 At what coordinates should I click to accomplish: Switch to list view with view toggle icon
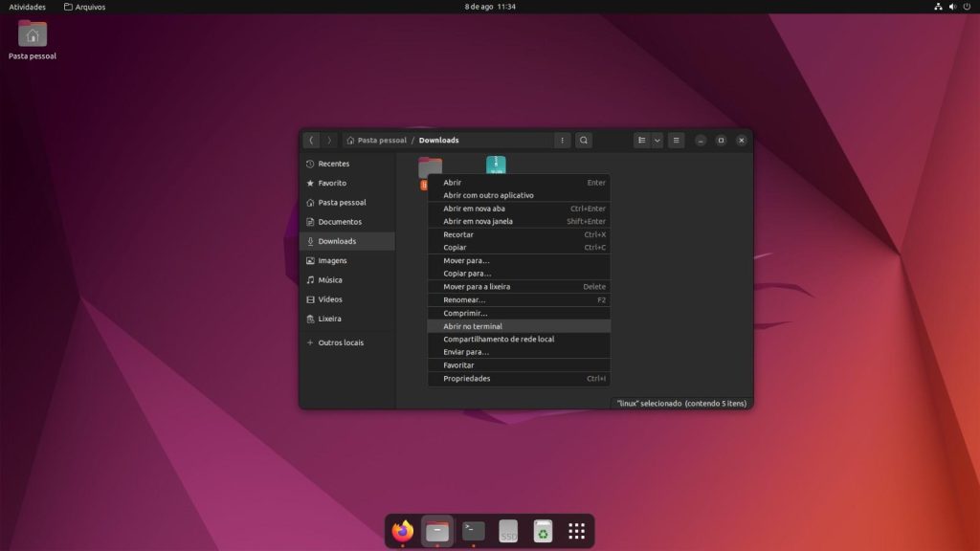642,140
